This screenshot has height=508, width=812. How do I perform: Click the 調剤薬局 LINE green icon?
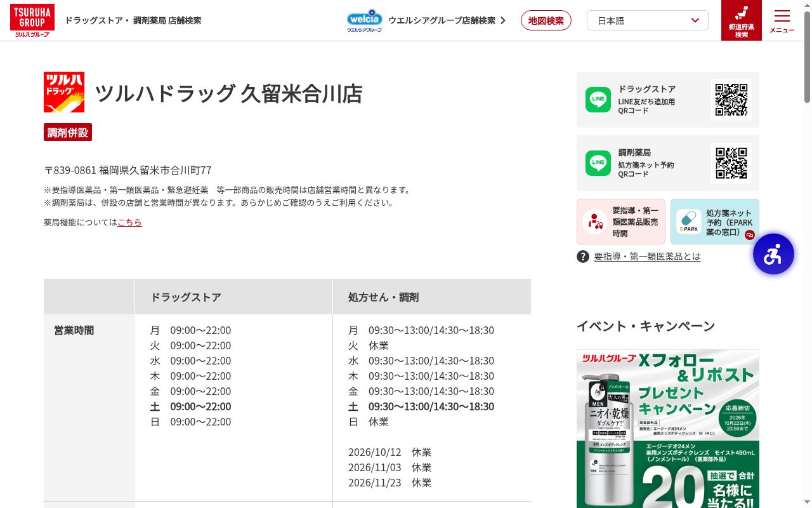tap(598, 163)
